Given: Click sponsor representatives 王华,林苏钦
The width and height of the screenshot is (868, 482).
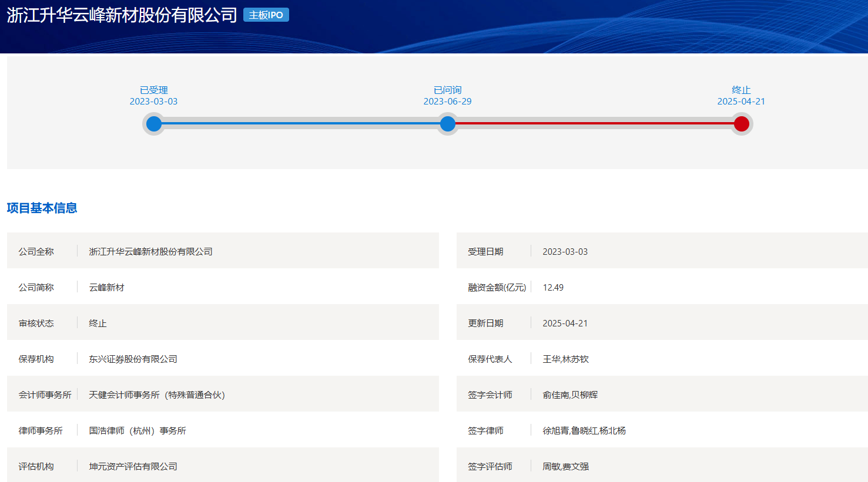Looking at the screenshot, I should [566, 359].
